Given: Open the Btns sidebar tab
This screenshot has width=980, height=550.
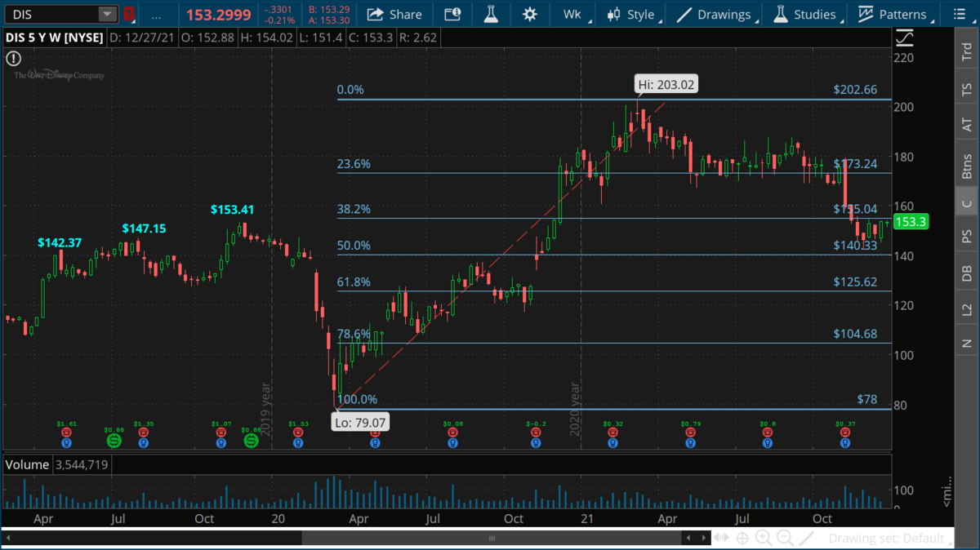Looking at the screenshot, I should pos(967,166).
